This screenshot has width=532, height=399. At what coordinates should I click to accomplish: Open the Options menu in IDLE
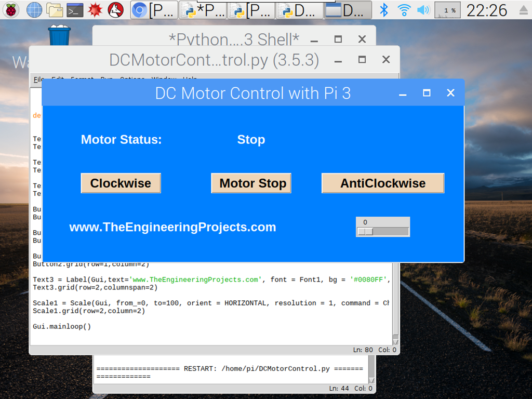coord(132,79)
